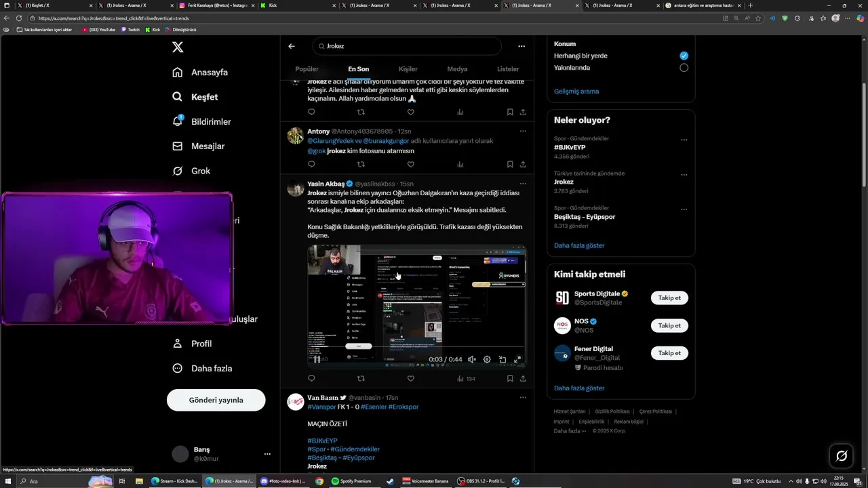Open YouTube bookmark in bookmarks bar
868x488 pixels.
click(98, 30)
